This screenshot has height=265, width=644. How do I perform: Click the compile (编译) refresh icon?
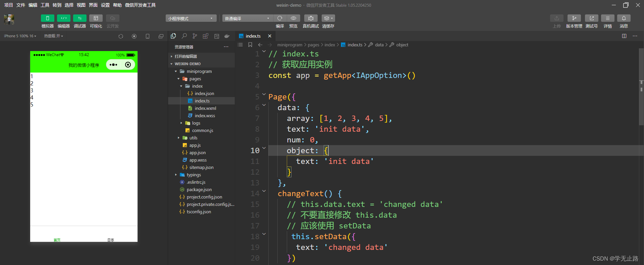(x=280, y=18)
